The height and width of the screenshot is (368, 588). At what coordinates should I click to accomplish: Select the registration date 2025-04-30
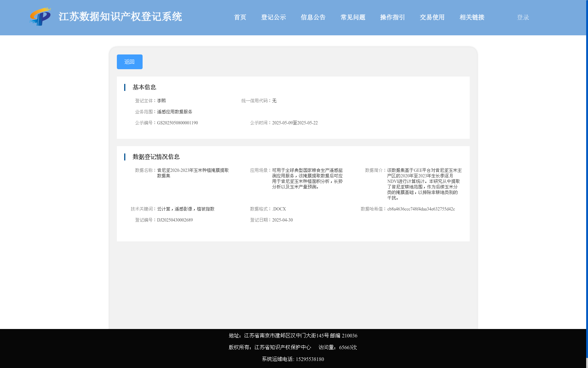(282, 220)
